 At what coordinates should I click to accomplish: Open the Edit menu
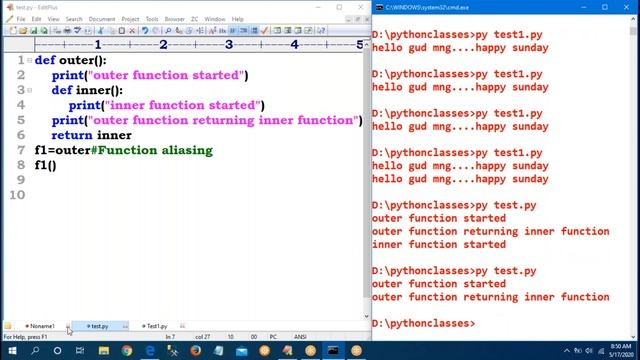click(x=36, y=19)
